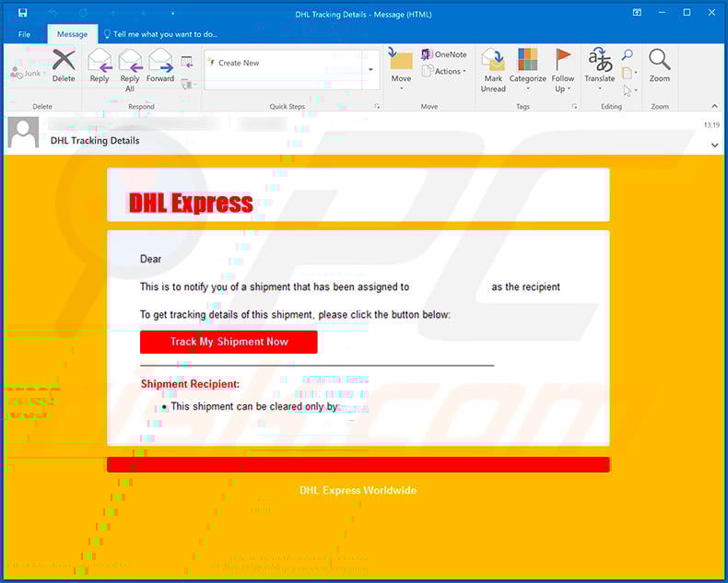
Task: Click the 'Shipment Recipient:' heading
Action: [191, 384]
